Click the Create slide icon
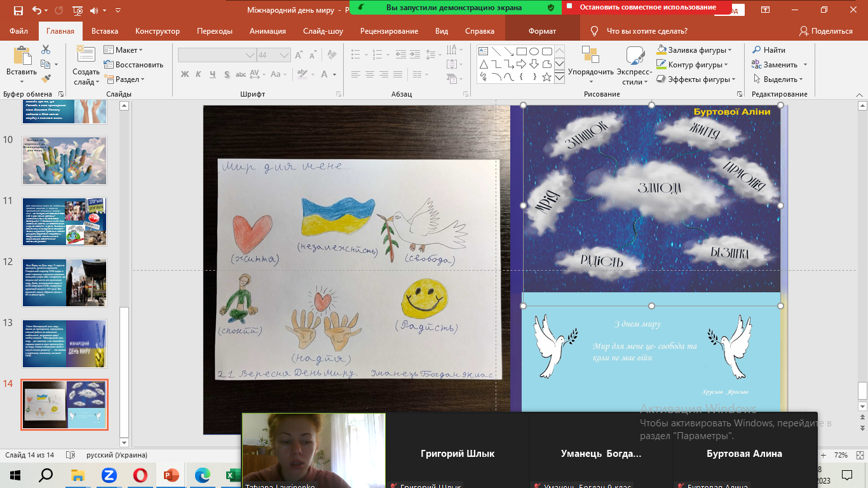The width and height of the screenshot is (868, 488). pos(85,55)
